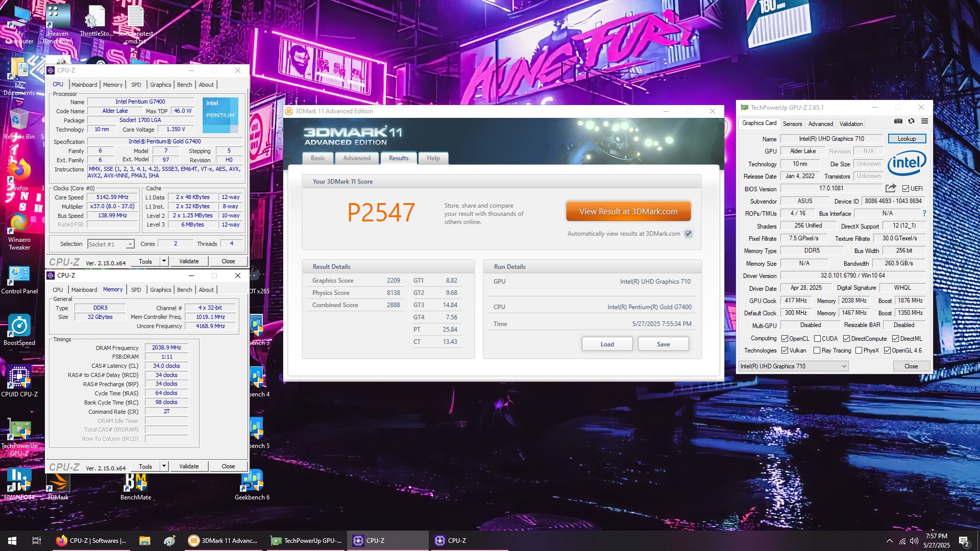Click the GPU-Z refresh icon
This screenshot has width=980, height=551.
911,121
